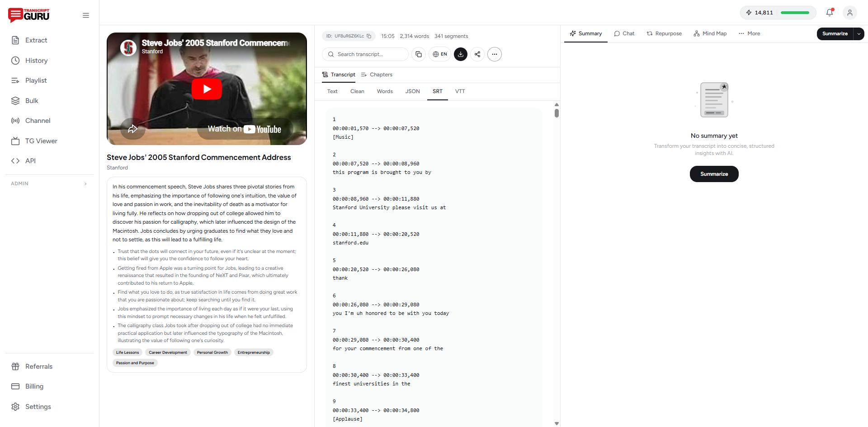Play the Steve Jobs video
Viewport: 868px width, 427px height.
point(207,89)
